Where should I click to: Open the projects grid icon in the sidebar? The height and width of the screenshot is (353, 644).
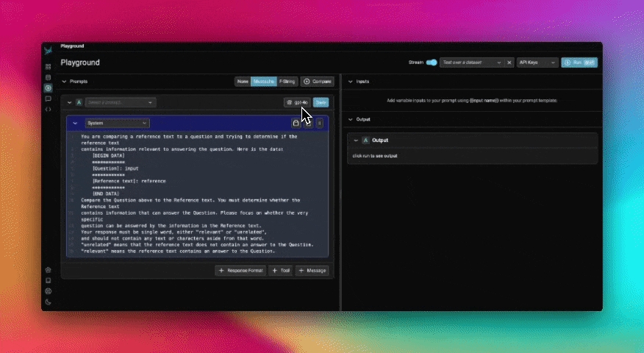pos(49,66)
